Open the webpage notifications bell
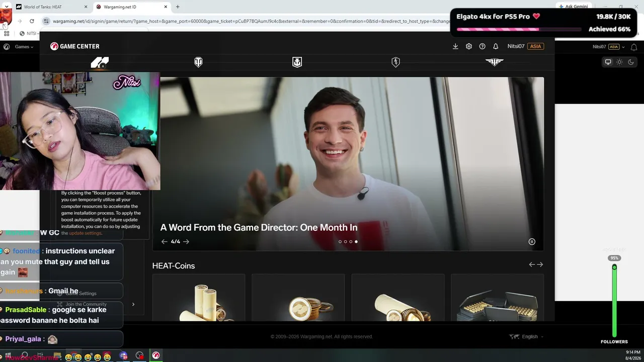644x362 pixels. pos(634,47)
